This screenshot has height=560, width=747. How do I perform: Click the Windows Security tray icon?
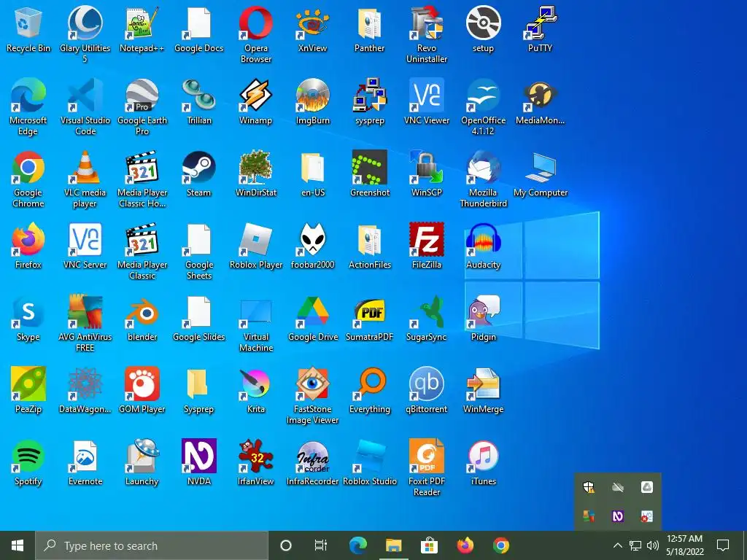(x=589, y=487)
